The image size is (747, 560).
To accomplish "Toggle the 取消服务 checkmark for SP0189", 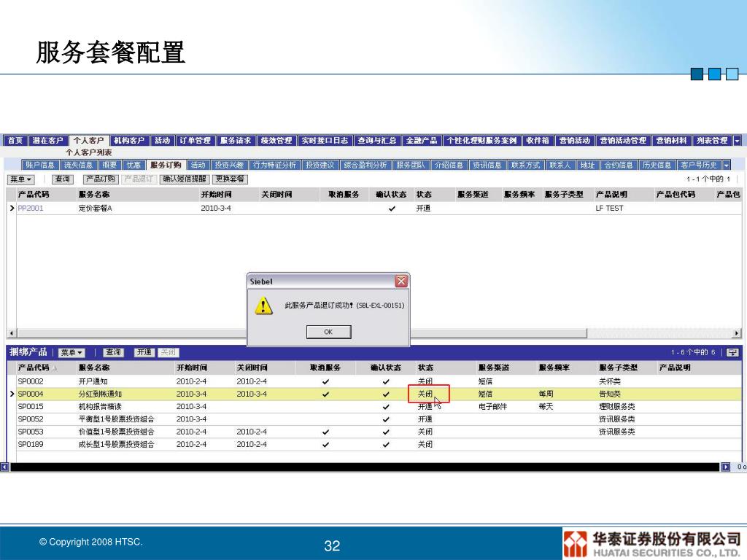I will tap(325, 445).
